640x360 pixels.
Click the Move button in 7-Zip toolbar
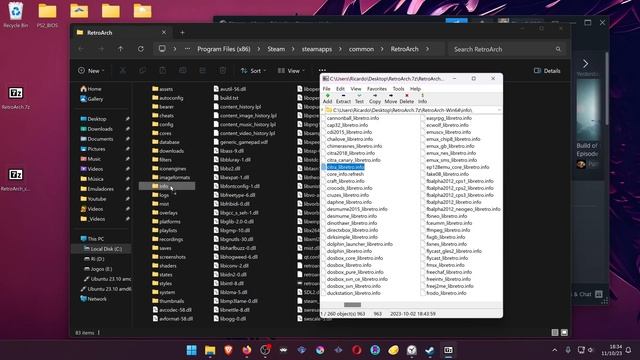point(391,98)
